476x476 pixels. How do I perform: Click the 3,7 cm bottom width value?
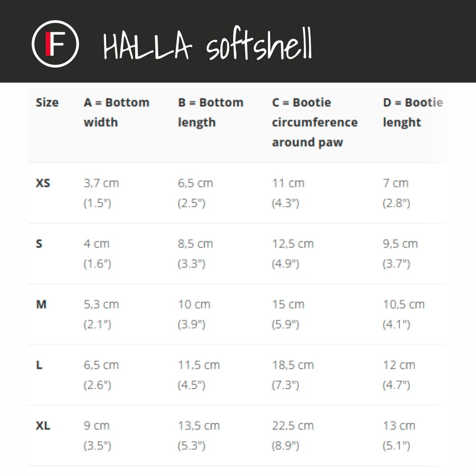click(101, 183)
